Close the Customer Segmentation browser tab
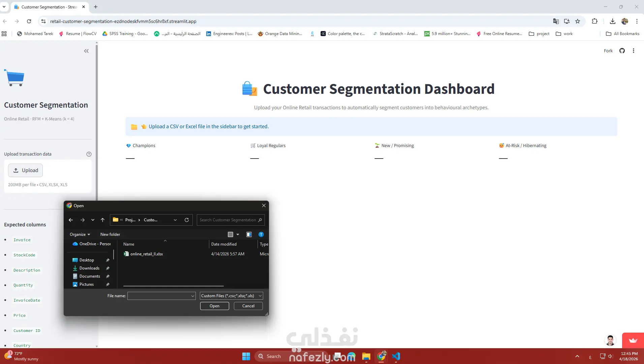Screen dimensions: 644x364 click(x=84, y=7)
